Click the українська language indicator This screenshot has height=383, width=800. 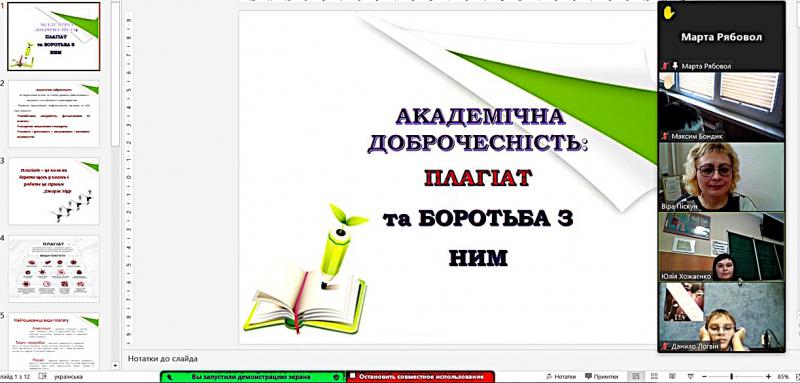68,376
